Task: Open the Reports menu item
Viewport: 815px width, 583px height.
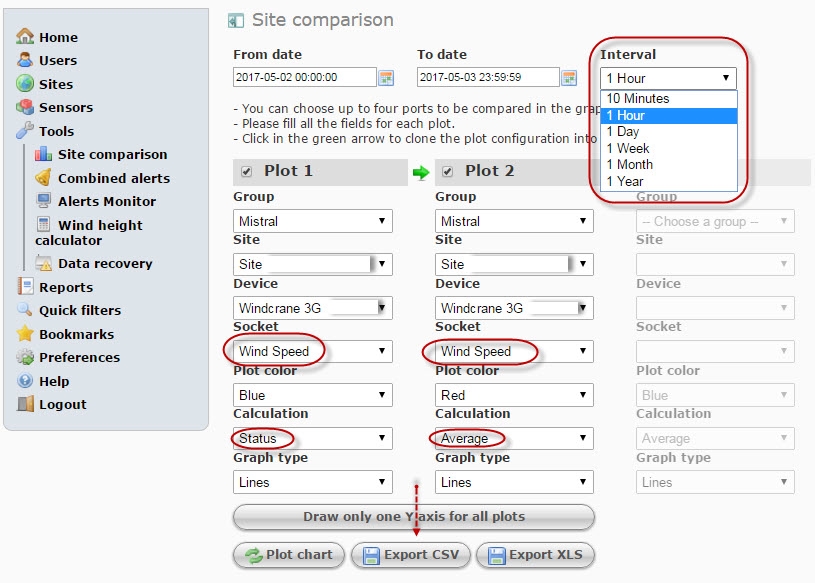Action: pos(65,287)
